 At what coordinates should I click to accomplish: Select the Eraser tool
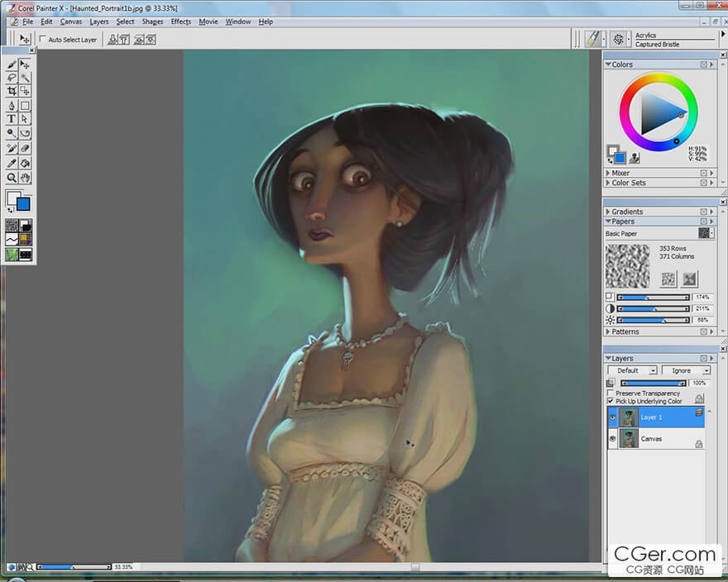(26, 148)
